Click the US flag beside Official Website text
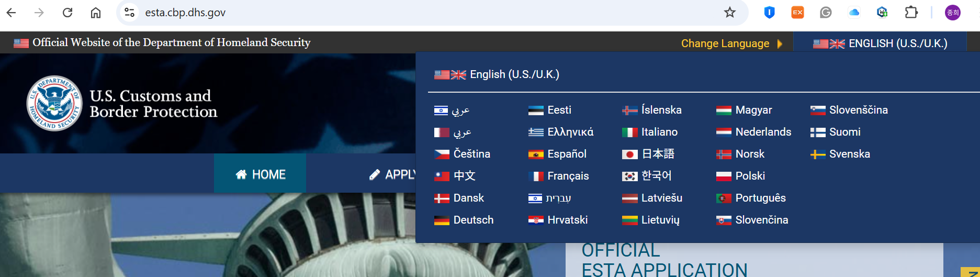This screenshot has width=980, height=277. [21, 43]
